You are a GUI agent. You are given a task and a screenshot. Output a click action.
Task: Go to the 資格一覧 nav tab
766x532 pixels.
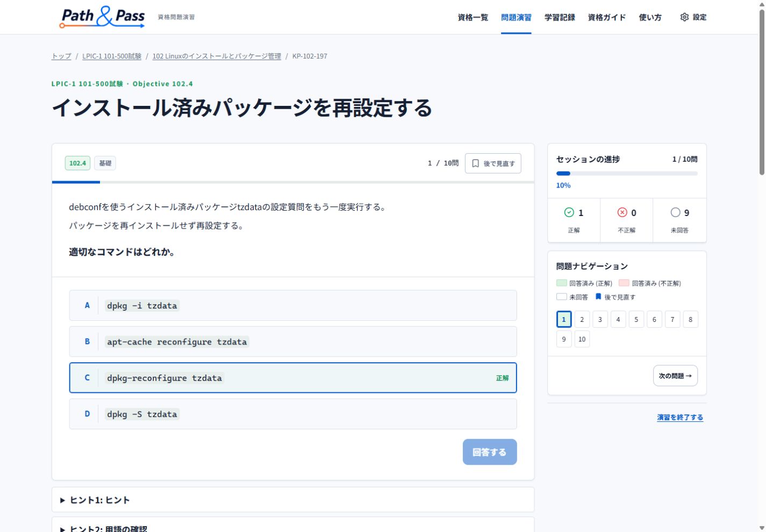[473, 17]
